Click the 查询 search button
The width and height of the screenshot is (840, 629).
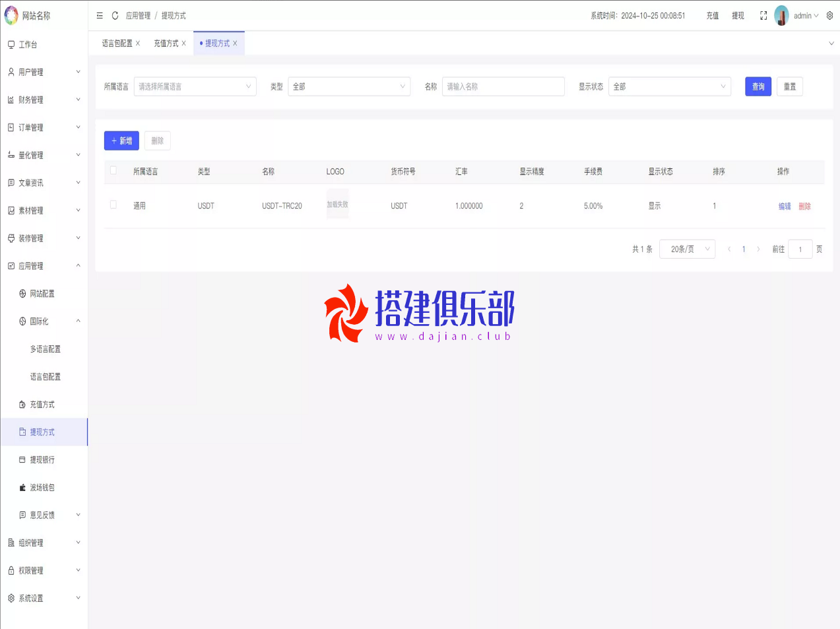758,86
